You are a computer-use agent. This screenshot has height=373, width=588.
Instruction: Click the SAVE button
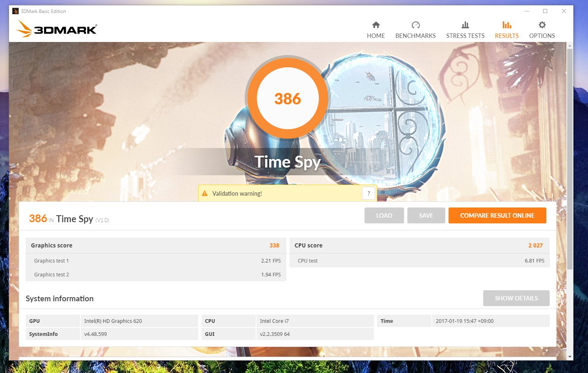426,216
